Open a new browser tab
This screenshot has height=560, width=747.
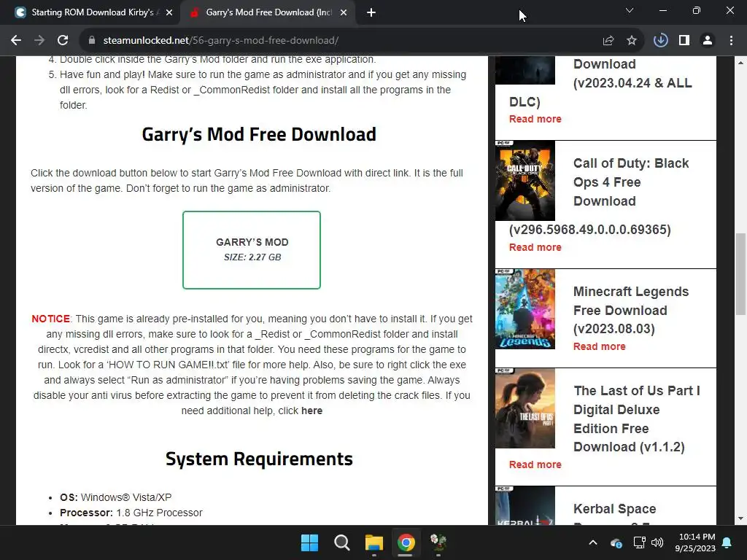tap(371, 13)
